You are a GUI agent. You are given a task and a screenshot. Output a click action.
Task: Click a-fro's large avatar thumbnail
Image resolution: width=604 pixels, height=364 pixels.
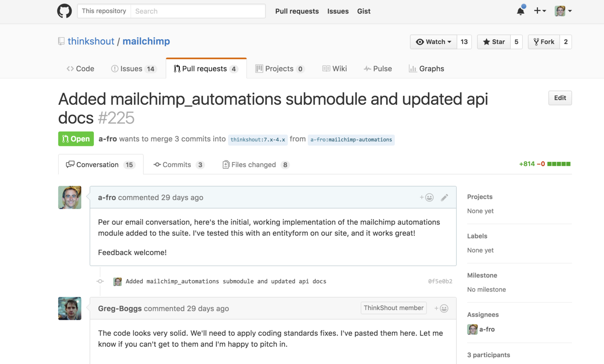click(70, 197)
